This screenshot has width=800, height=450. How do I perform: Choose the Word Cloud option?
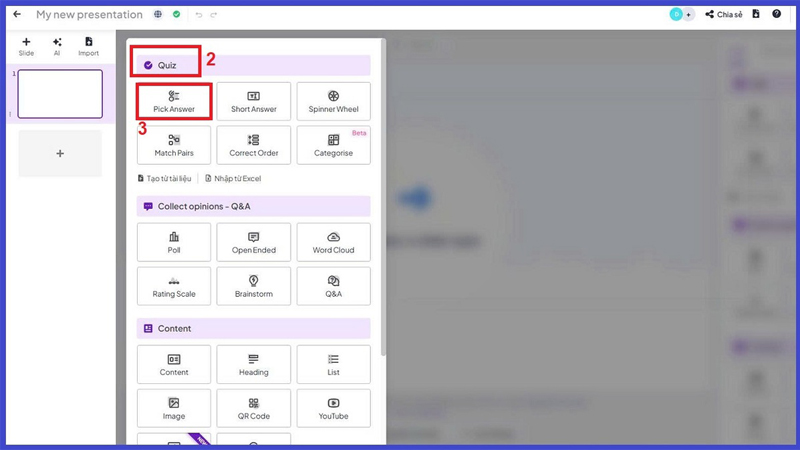(333, 242)
